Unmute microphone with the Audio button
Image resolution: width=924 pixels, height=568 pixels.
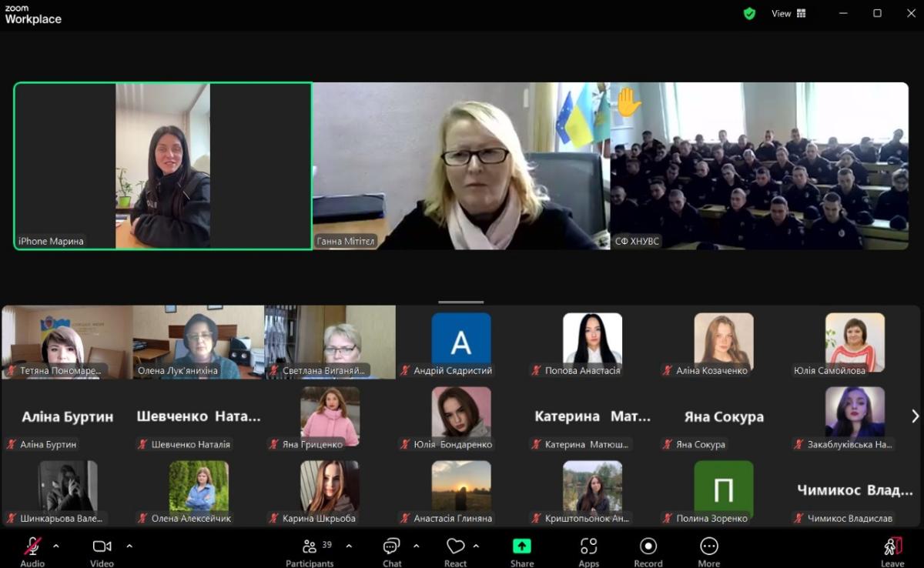32,551
